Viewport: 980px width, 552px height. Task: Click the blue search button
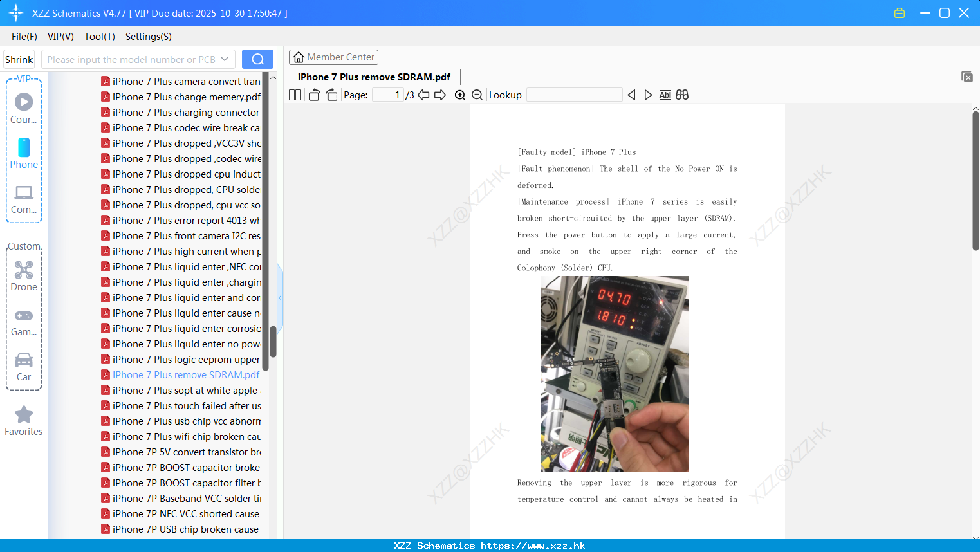[257, 59]
